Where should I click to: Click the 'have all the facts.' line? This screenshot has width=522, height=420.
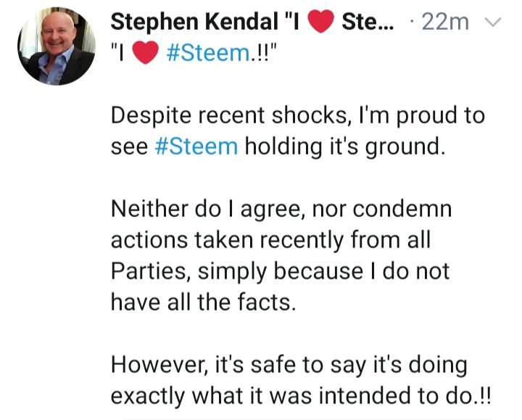[x=204, y=302]
